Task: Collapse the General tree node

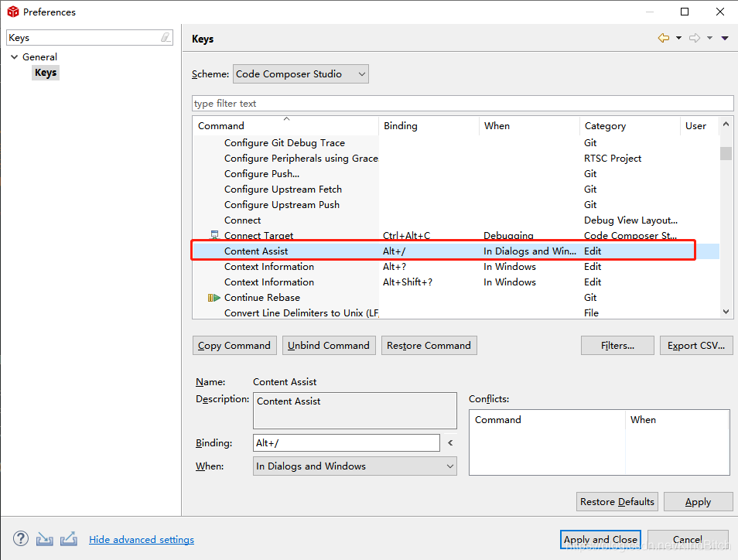Action: pyautogui.click(x=14, y=57)
